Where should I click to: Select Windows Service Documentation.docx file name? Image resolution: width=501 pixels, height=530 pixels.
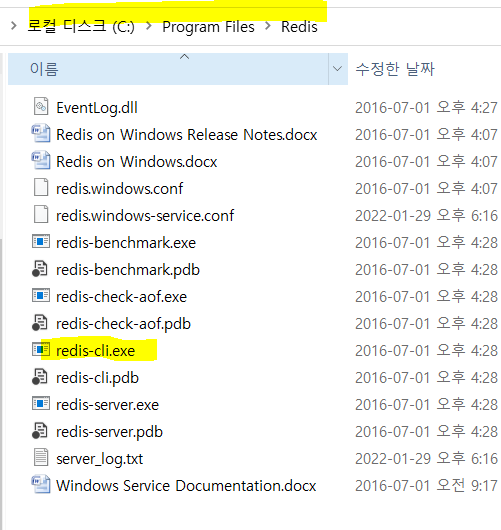186,486
